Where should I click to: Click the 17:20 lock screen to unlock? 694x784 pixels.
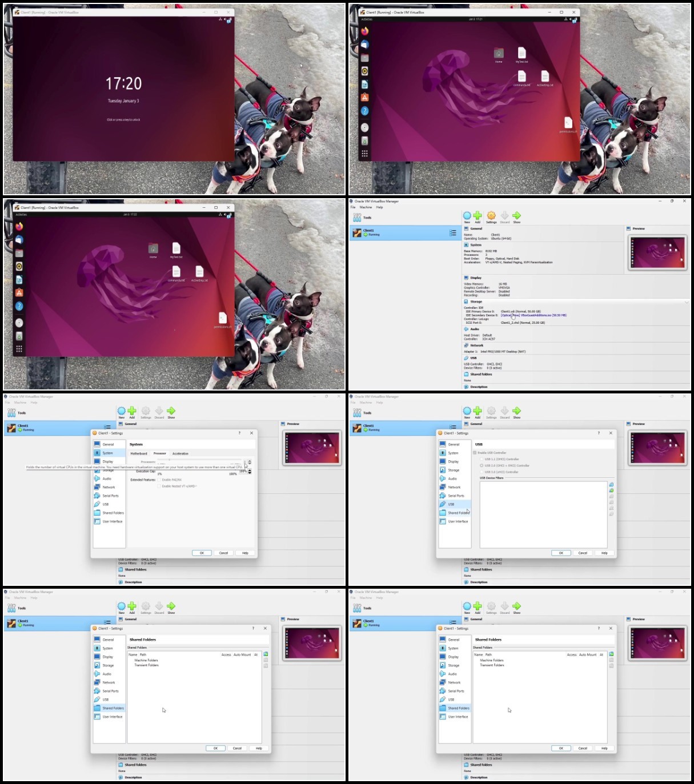tap(123, 84)
